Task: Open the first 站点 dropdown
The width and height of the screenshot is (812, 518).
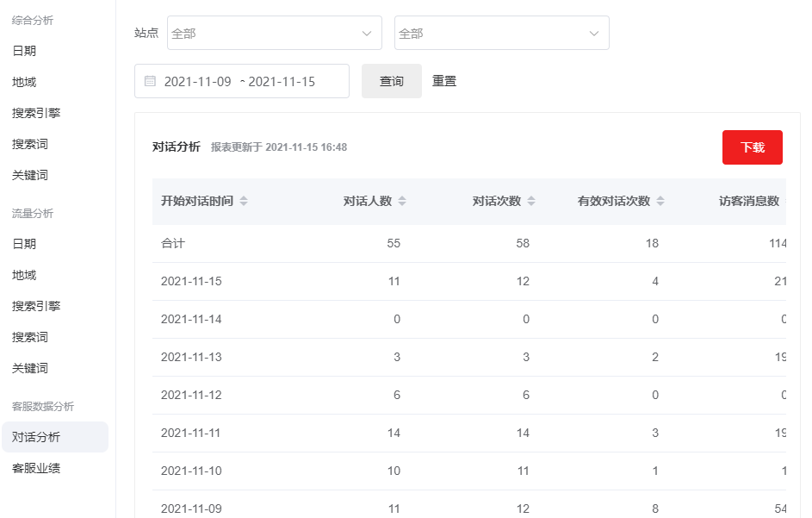Action: [x=274, y=34]
